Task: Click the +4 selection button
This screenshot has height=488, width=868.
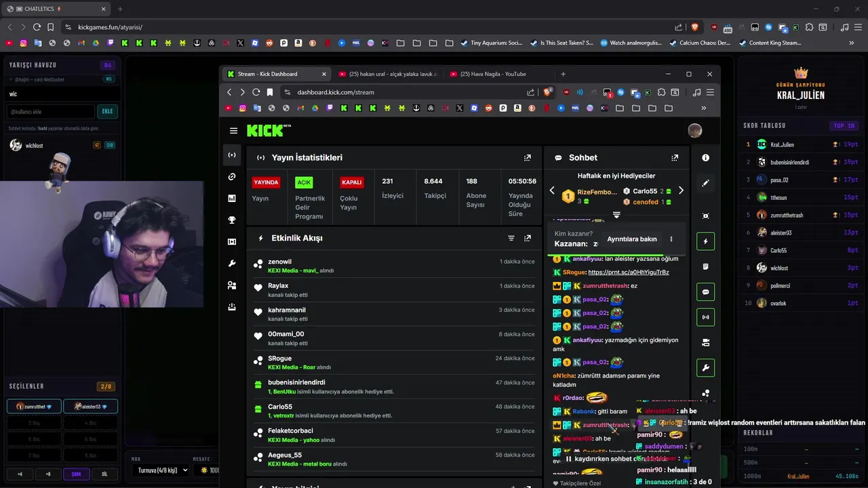Action: coord(20,474)
